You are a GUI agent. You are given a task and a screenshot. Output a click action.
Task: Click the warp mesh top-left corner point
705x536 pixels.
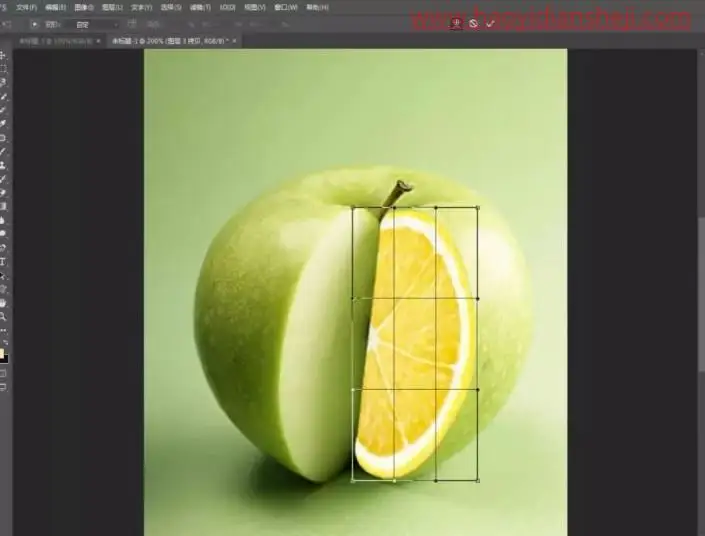[353, 208]
